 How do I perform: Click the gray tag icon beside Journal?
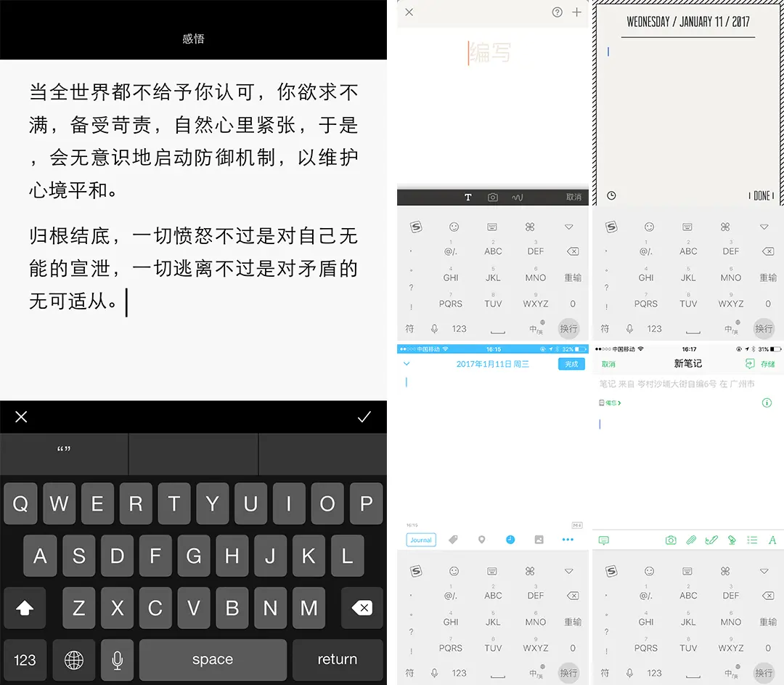(453, 540)
